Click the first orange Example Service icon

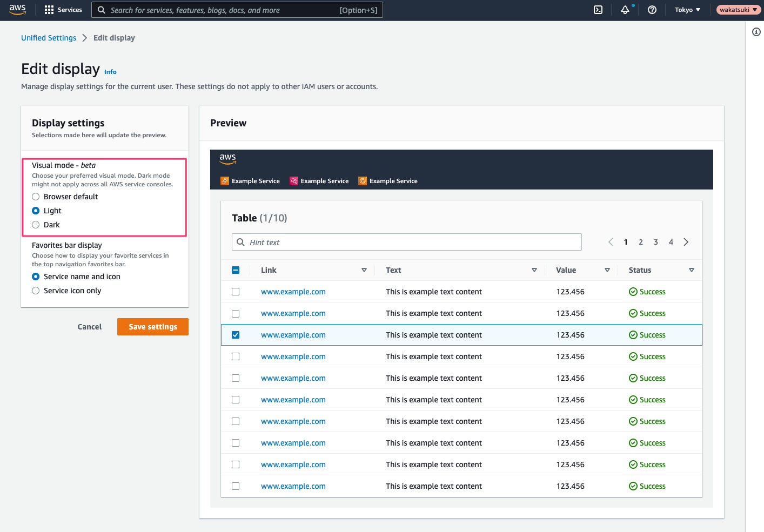point(225,181)
